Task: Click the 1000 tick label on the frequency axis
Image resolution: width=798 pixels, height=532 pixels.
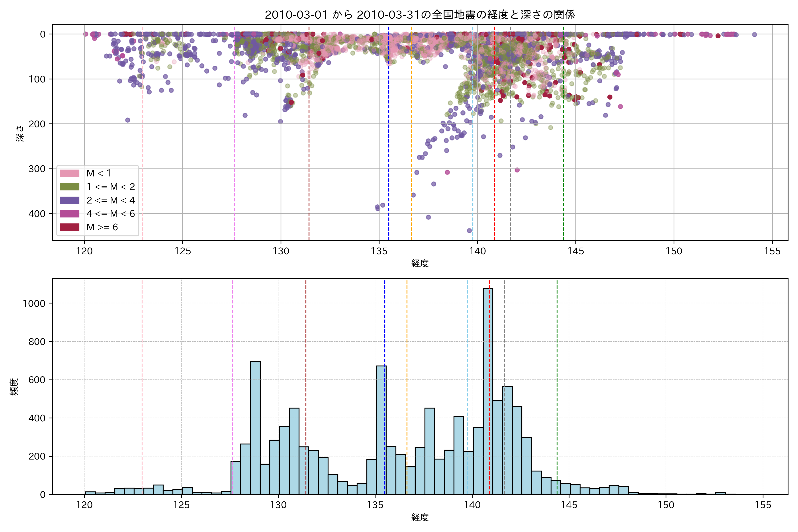Action: pos(34,304)
